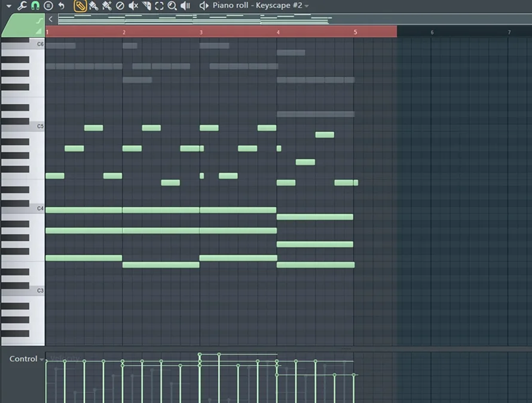This screenshot has width=532, height=403.
Task: Click the left-pointing chevron near the timeline
Action: pyautogui.click(x=50, y=19)
